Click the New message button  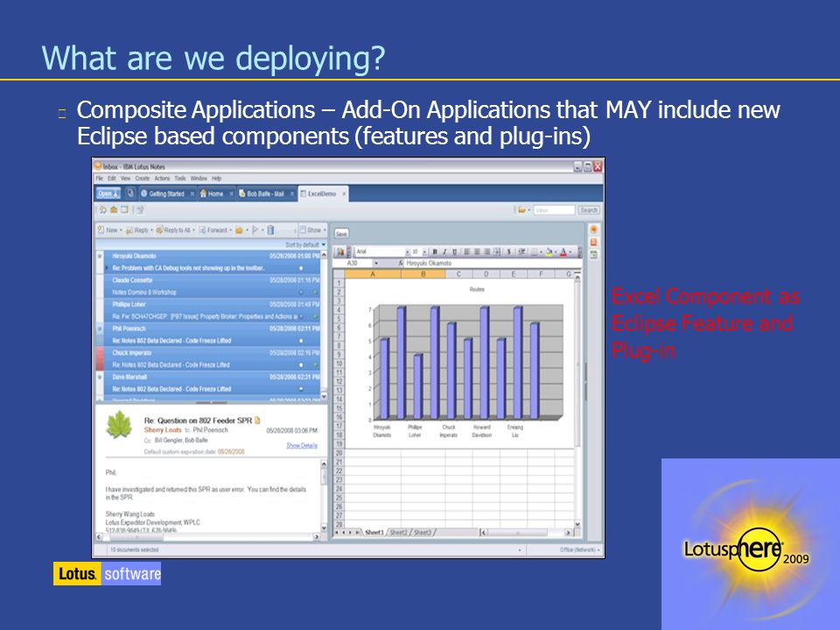108,230
